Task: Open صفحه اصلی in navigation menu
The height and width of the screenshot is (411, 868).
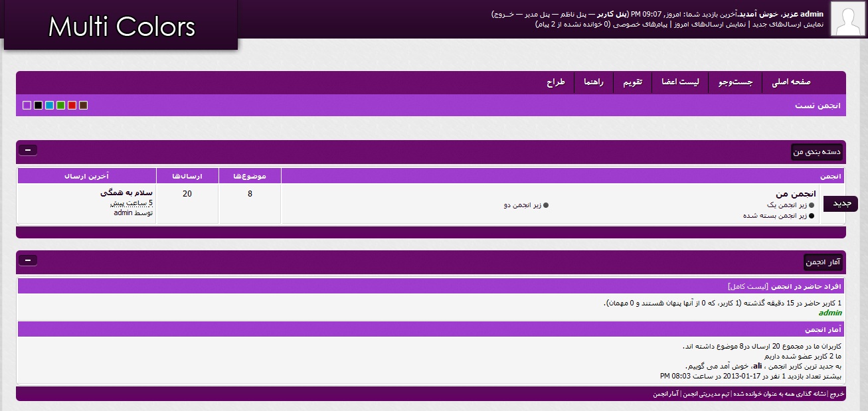Action: (x=791, y=82)
